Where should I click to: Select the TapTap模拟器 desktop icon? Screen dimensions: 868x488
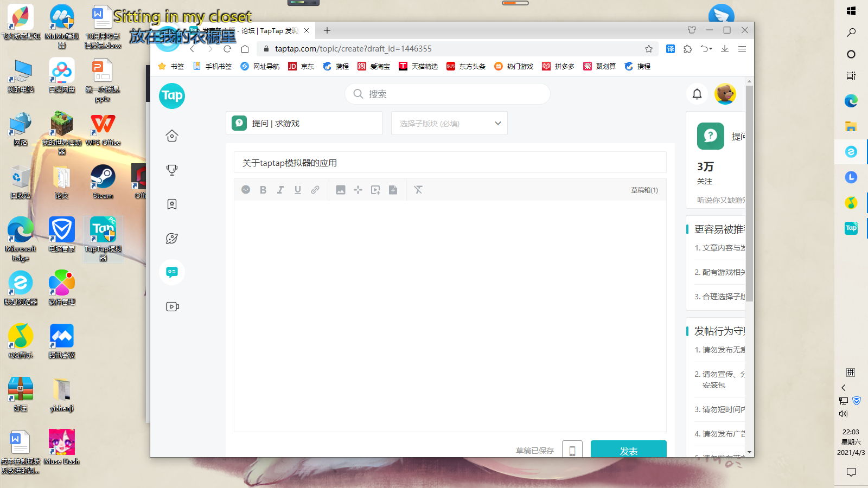click(103, 240)
